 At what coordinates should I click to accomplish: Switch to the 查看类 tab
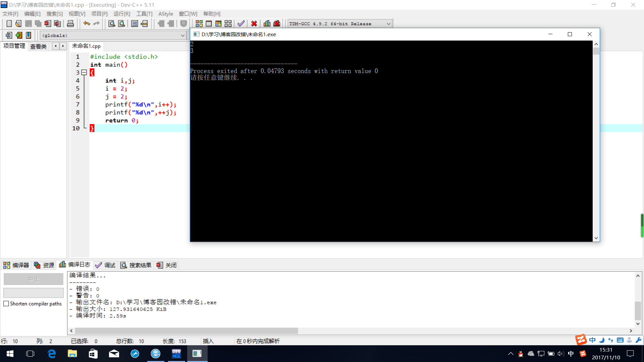(38, 46)
